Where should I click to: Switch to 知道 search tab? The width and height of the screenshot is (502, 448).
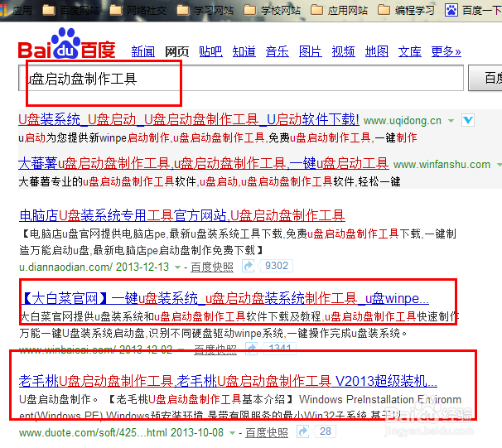click(244, 51)
